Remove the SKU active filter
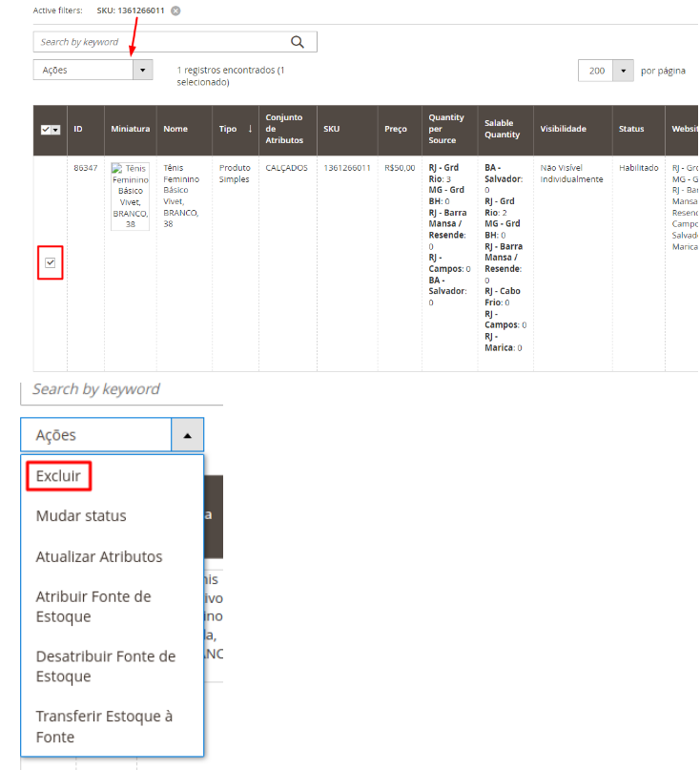The image size is (700, 770). 175,10
